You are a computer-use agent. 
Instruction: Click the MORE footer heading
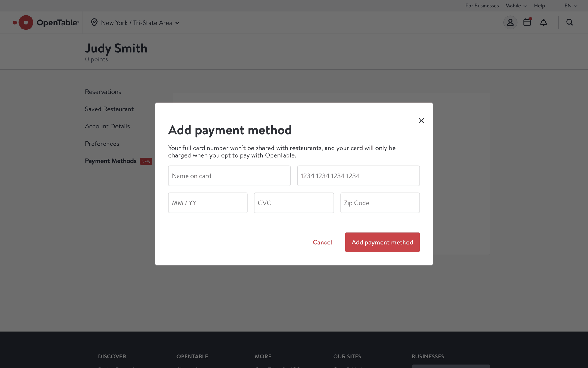point(263,356)
